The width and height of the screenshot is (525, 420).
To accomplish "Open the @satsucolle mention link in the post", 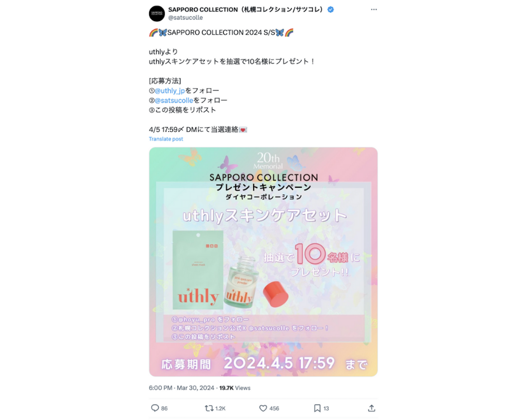I will 174,100.
